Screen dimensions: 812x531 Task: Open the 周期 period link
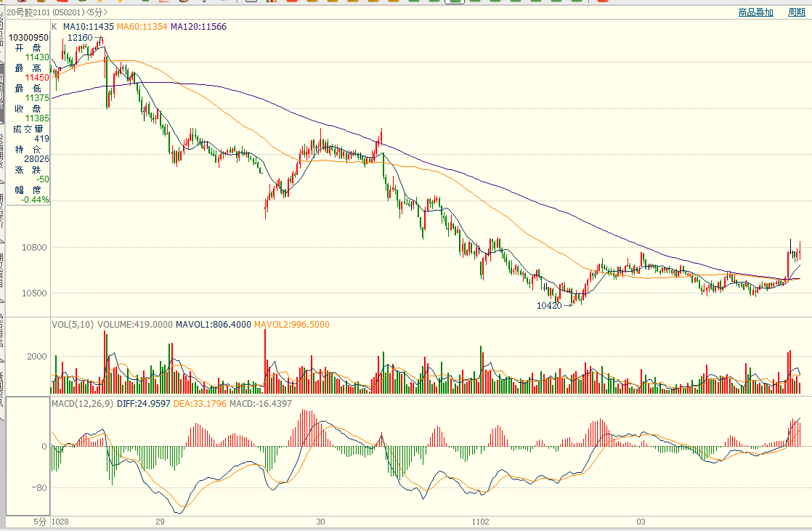pyautogui.click(x=796, y=12)
